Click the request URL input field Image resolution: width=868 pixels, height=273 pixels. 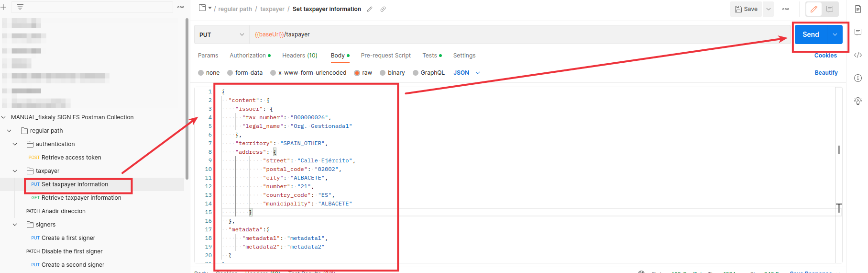(x=478, y=34)
